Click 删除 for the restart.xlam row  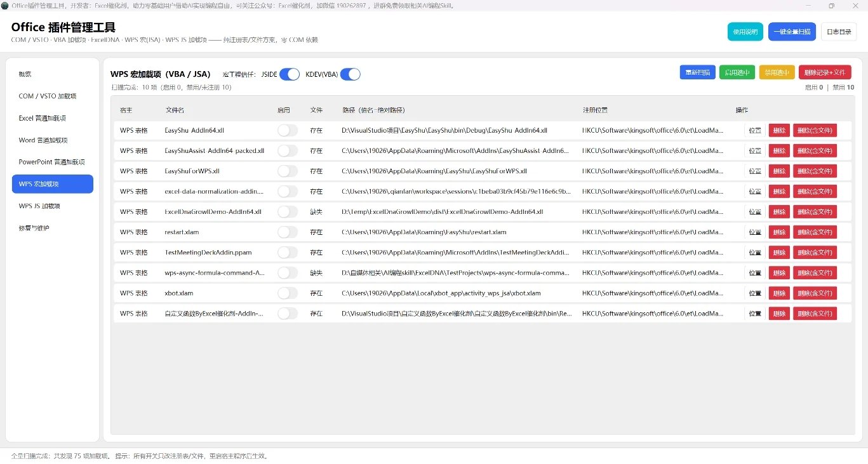(x=779, y=232)
